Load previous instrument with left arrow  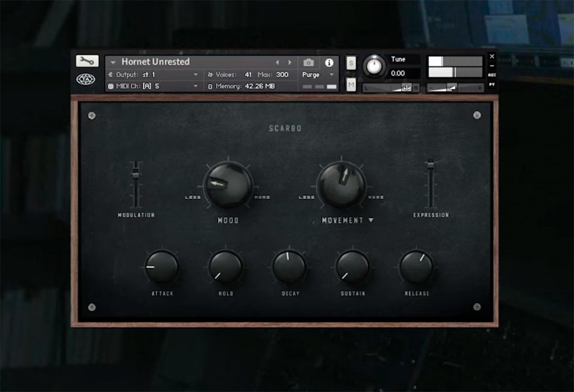tap(277, 63)
